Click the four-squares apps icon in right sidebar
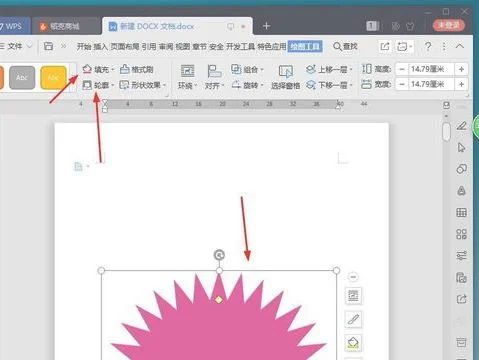Image resolution: width=479 pixels, height=360 pixels. [x=462, y=234]
